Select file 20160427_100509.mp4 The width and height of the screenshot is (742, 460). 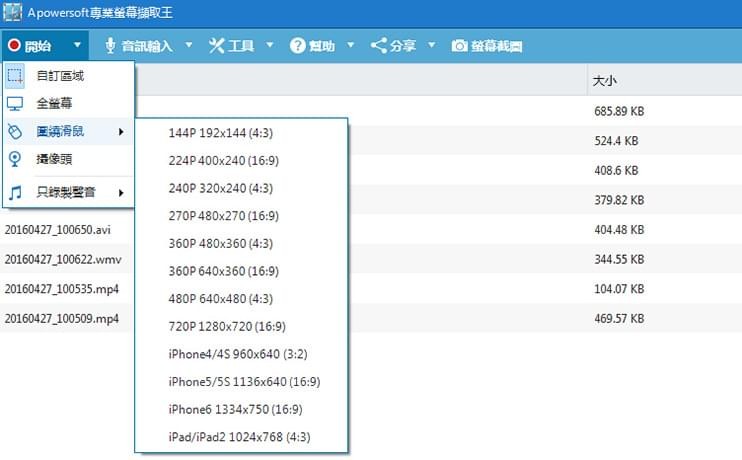coord(62,318)
